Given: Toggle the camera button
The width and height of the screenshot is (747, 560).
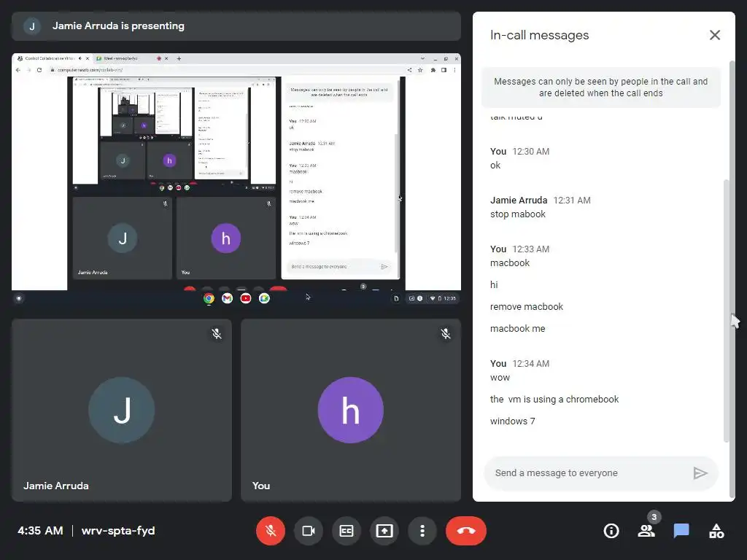Looking at the screenshot, I should 309,531.
